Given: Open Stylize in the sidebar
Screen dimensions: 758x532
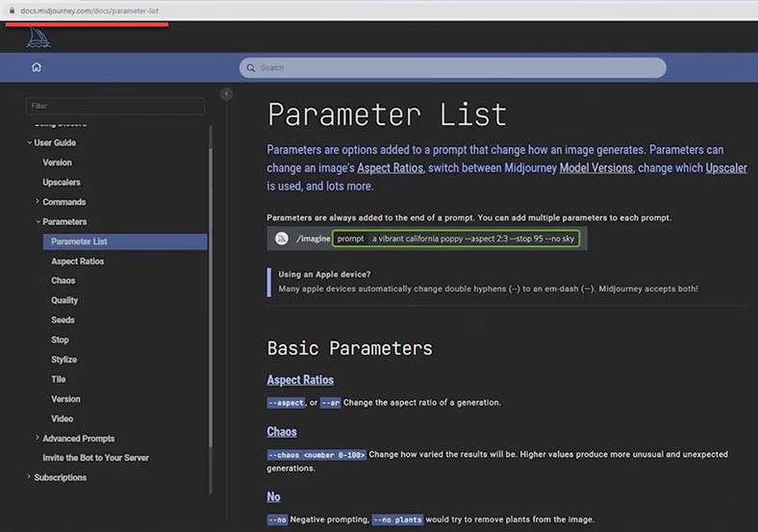Looking at the screenshot, I should click(x=63, y=360).
